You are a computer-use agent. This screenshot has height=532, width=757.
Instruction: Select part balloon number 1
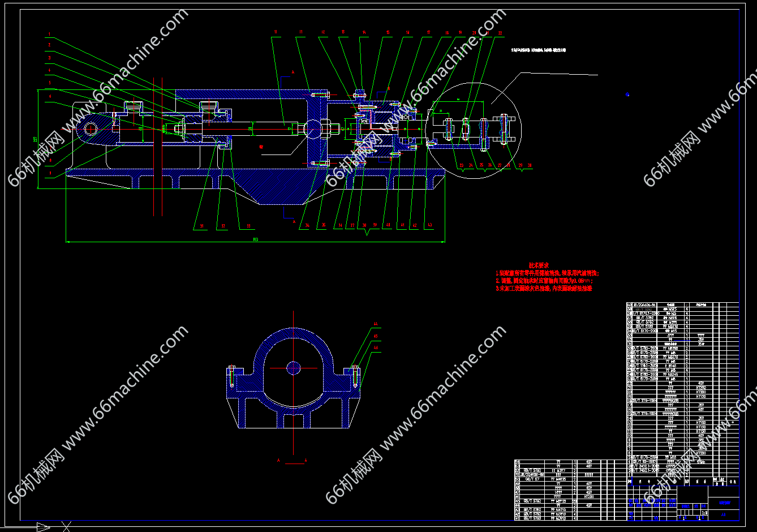pyautogui.click(x=49, y=33)
